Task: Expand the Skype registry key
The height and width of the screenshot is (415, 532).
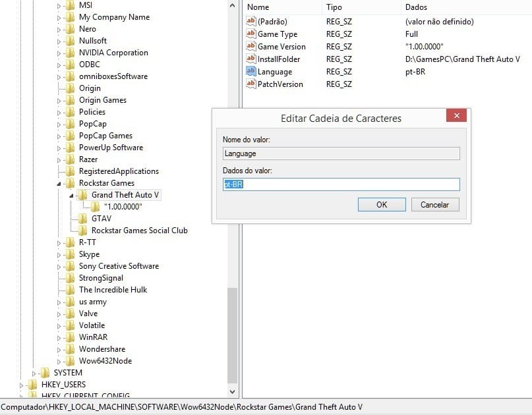Action: 59,254
